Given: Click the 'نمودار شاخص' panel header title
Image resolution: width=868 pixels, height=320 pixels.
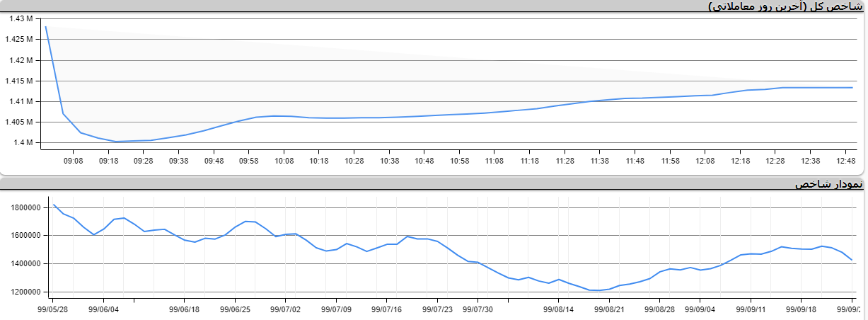Looking at the screenshot, I should (828, 184).
